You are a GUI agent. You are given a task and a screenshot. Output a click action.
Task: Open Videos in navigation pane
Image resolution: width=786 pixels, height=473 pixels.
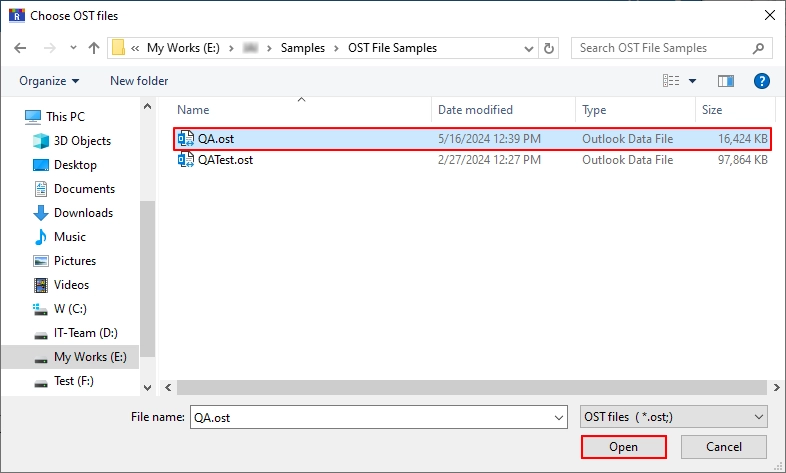click(71, 285)
